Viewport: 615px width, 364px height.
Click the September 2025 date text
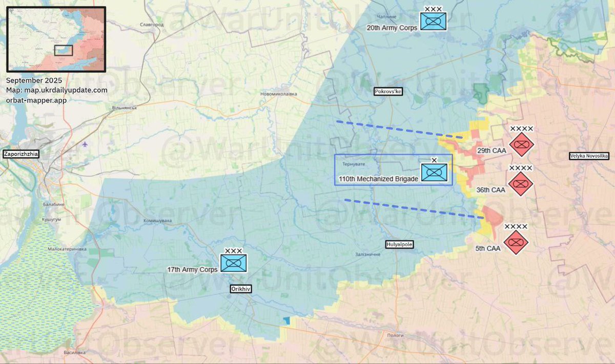pyautogui.click(x=34, y=80)
